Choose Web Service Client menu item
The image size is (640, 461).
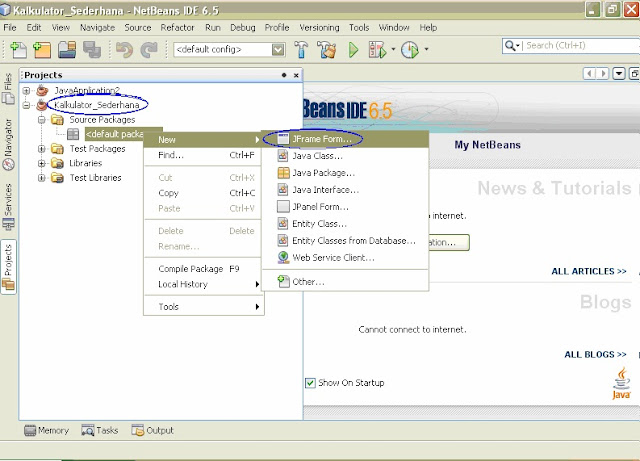tap(345, 258)
